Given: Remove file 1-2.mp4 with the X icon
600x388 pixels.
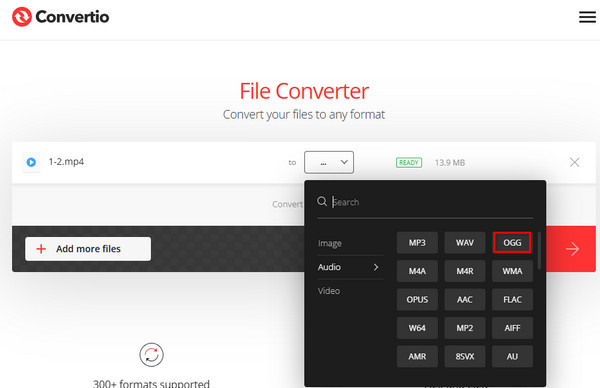Looking at the screenshot, I should pyautogui.click(x=574, y=162).
